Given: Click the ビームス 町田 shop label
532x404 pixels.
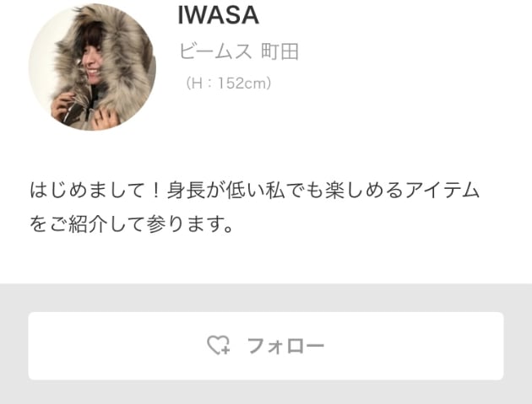Looking at the screenshot, I should (238, 51).
